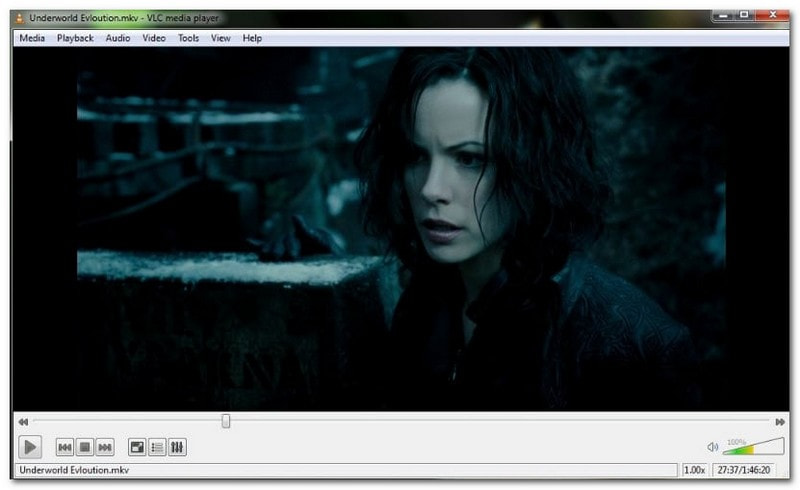The width and height of the screenshot is (800, 490).
Task: Open the Playback menu
Action: pyautogui.click(x=75, y=38)
